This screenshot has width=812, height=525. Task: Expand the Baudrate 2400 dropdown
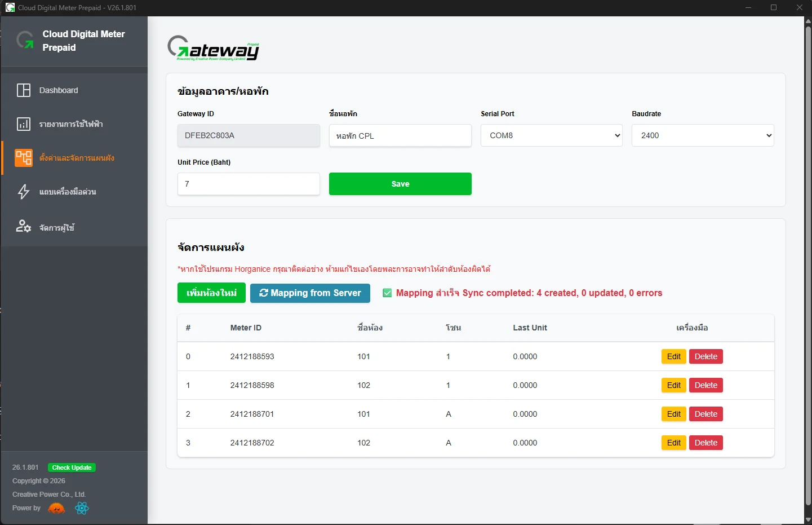pos(703,135)
